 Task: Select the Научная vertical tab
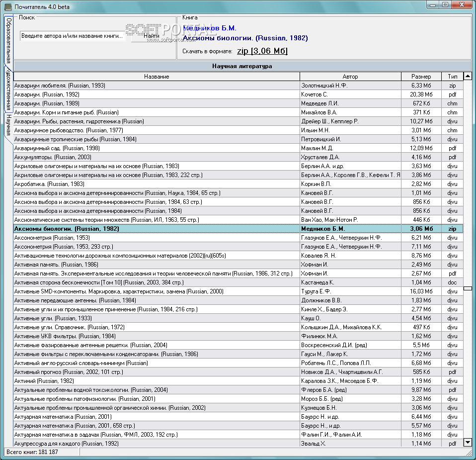8,124
